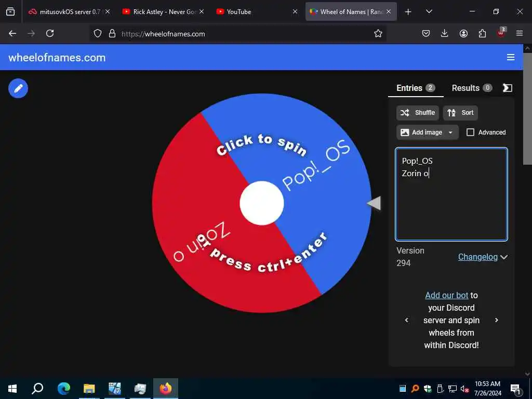Follow the Add our bot link
Screen dimensions: 532x399
(x=446, y=295)
